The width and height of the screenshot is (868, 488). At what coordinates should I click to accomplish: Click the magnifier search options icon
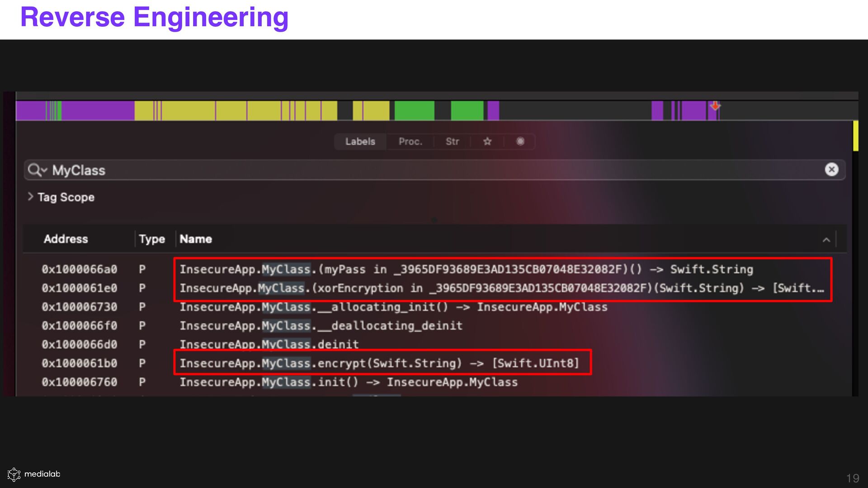pyautogui.click(x=37, y=170)
